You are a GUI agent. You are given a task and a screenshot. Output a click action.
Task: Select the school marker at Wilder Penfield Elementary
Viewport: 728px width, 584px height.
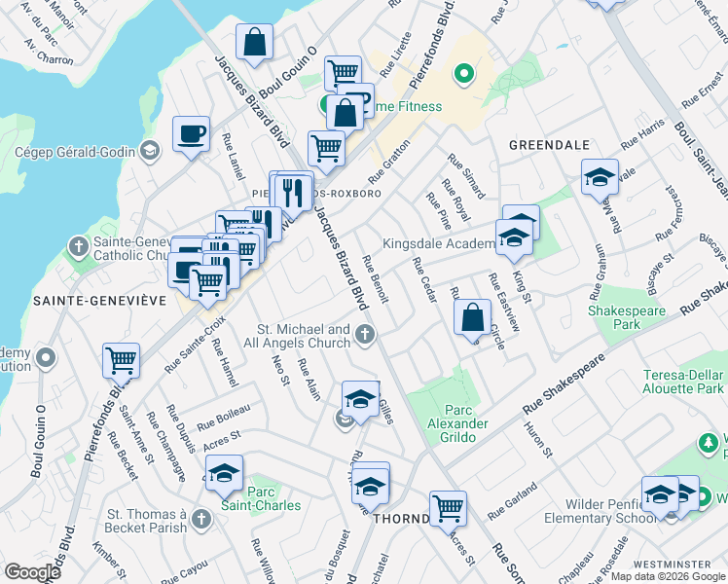pyautogui.click(x=660, y=494)
